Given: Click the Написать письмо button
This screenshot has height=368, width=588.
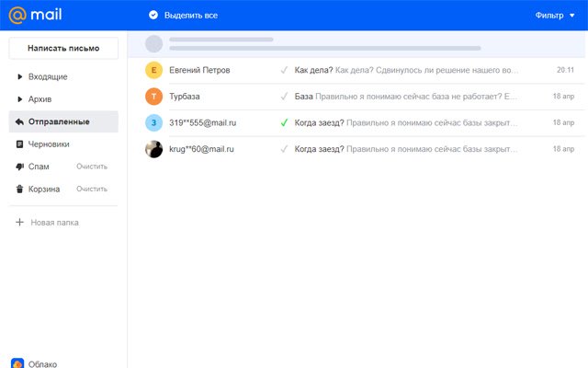Looking at the screenshot, I should [63, 48].
